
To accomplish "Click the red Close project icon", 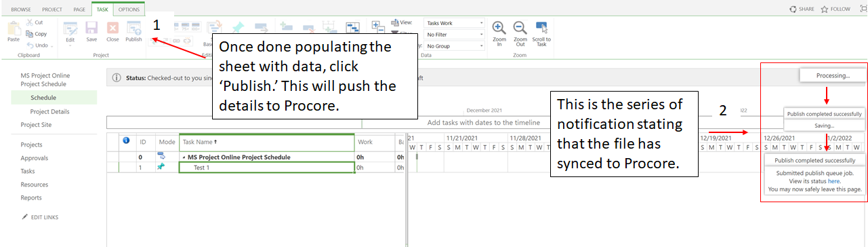I will (x=112, y=28).
